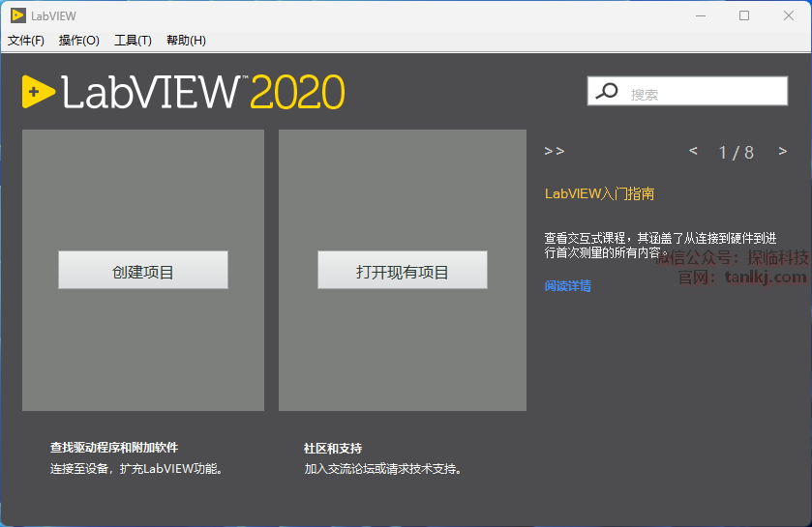Open the 文件(F) menu
812x527 pixels.
tap(26, 41)
